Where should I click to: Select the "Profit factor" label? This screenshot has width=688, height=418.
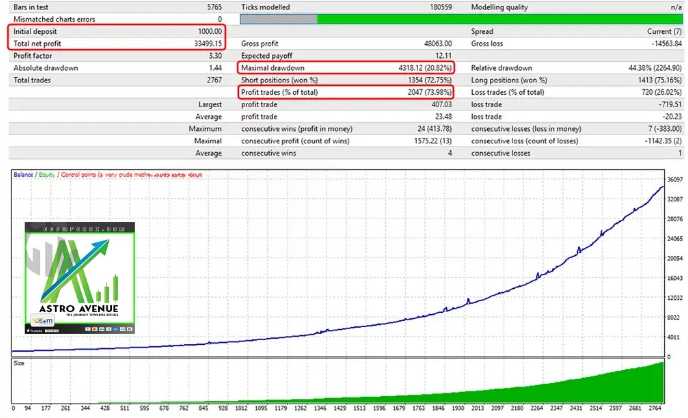32,56
